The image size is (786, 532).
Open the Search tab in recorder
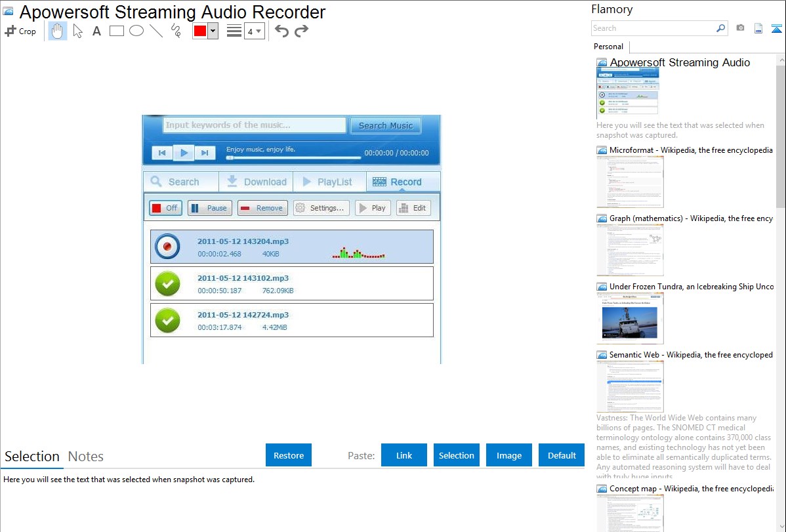pyautogui.click(x=181, y=182)
